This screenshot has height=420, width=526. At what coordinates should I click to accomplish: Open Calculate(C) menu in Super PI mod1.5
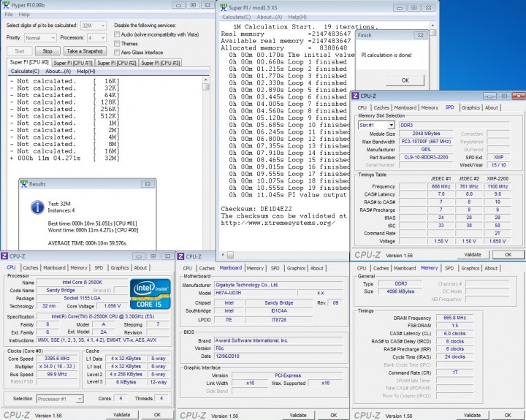click(x=236, y=17)
